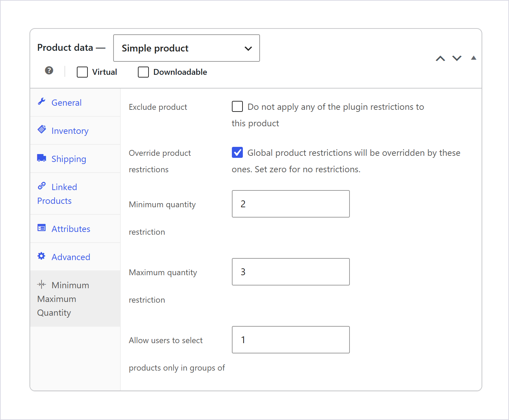
Task: Select the Linked Products tab
Action: pos(75,194)
